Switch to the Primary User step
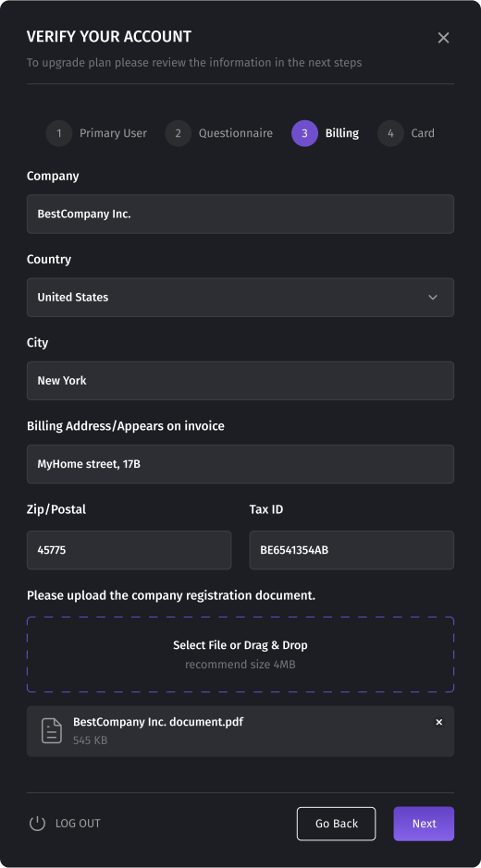 (x=113, y=133)
